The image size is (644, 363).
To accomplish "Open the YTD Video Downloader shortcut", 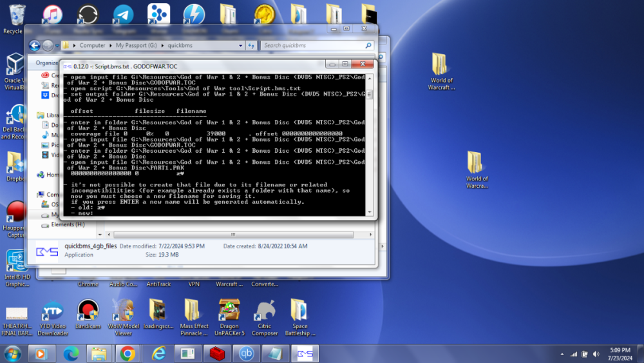I will click(x=52, y=311).
